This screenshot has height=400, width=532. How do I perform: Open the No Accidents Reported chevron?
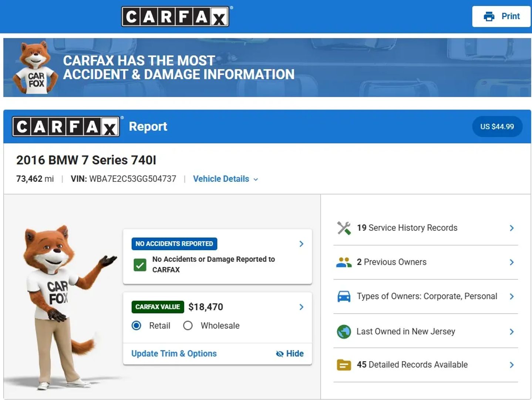(302, 244)
